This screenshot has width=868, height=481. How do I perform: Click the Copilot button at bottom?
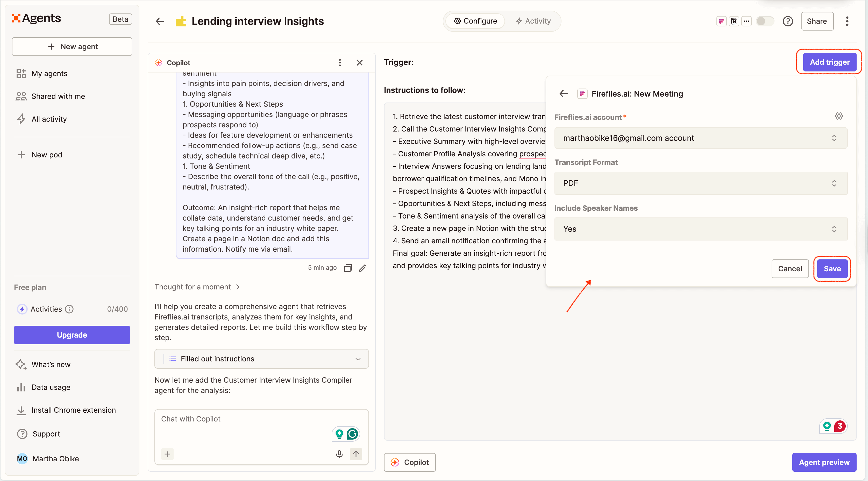tap(410, 462)
